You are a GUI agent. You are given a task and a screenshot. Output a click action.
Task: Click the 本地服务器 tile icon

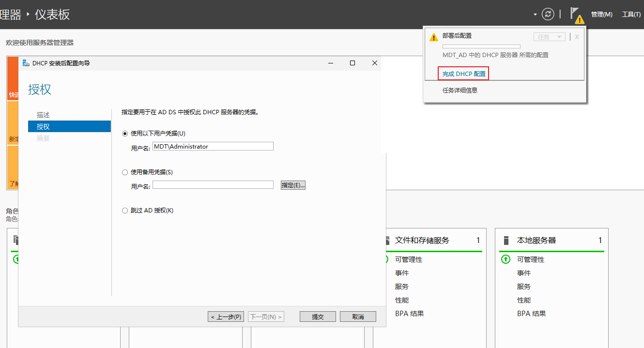click(506, 240)
